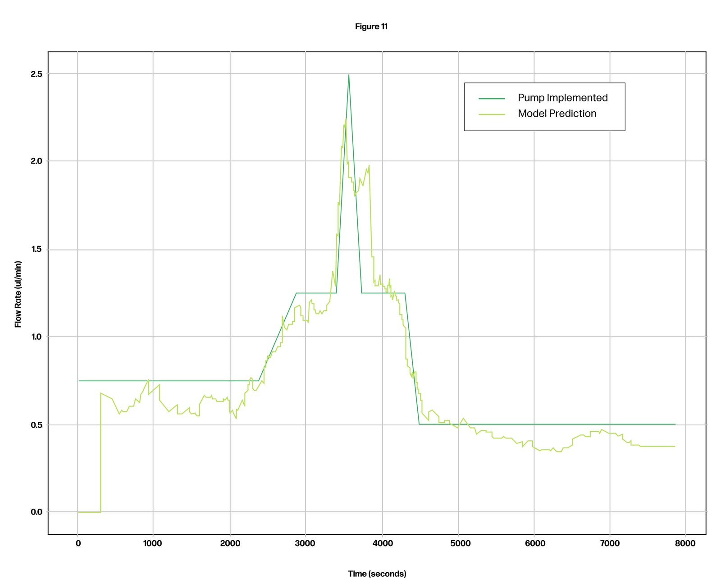
Task: Select the 1.0 label on flow rate axis
Action: tap(36, 337)
